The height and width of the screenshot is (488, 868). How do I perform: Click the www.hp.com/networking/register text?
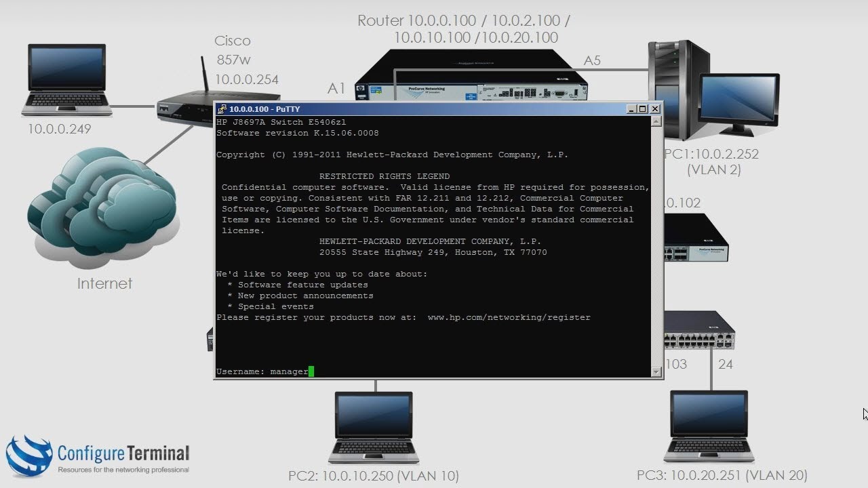pos(509,317)
